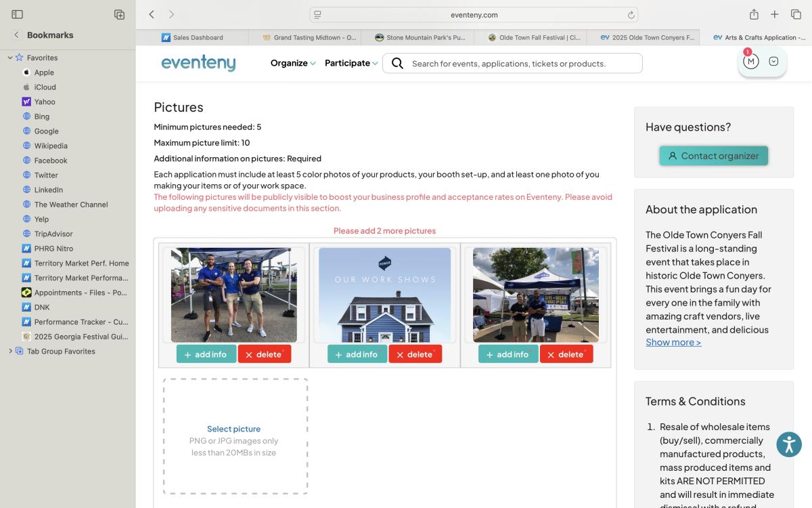Show the tab overview
Image resolution: width=812 pixels, height=508 pixels.
click(x=796, y=14)
